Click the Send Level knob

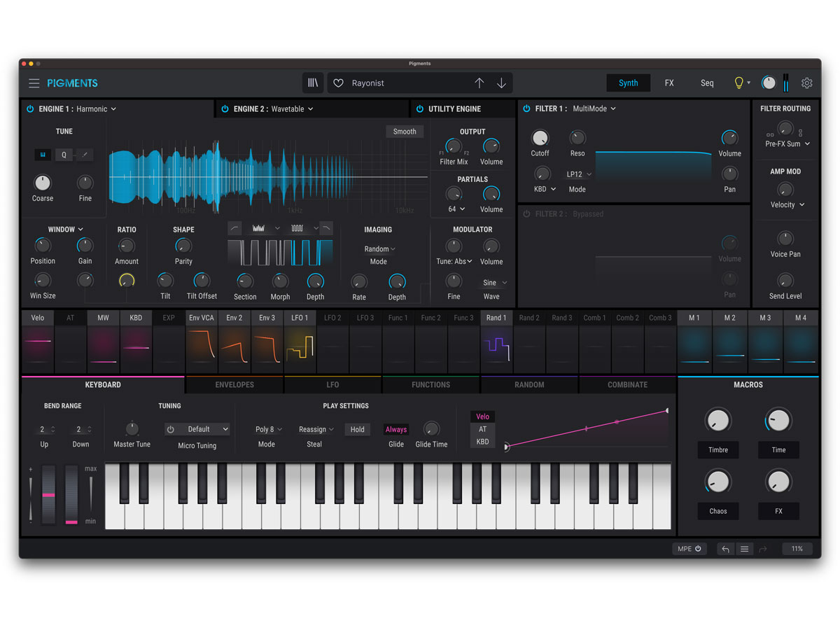pyautogui.click(x=785, y=281)
